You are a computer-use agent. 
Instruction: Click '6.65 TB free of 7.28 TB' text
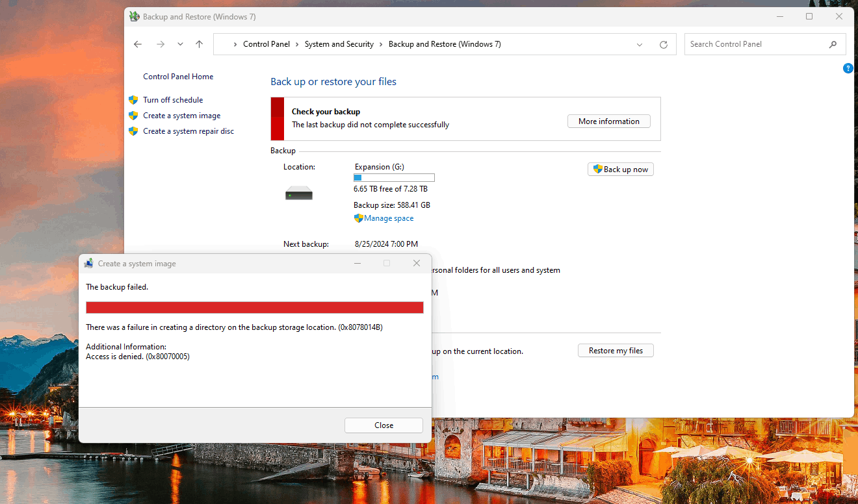tap(391, 189)
